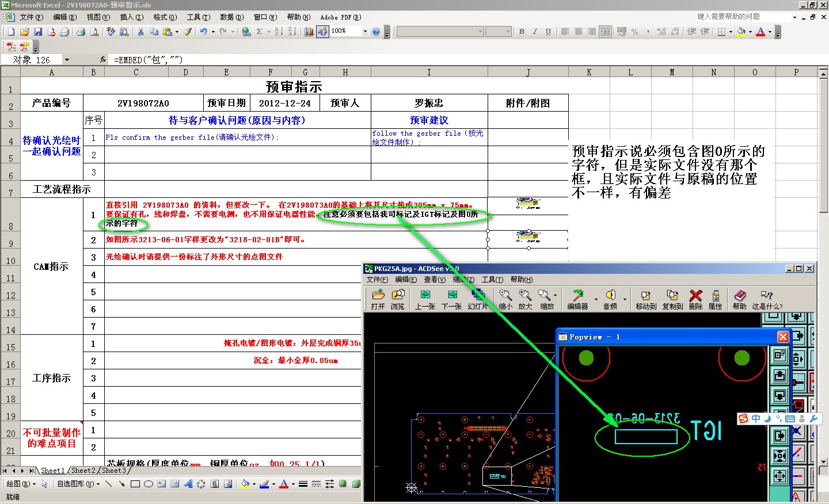Click the 删除 delete button in ACDSee
Viewport: 829px width, 504px height.
click(696, 300)
